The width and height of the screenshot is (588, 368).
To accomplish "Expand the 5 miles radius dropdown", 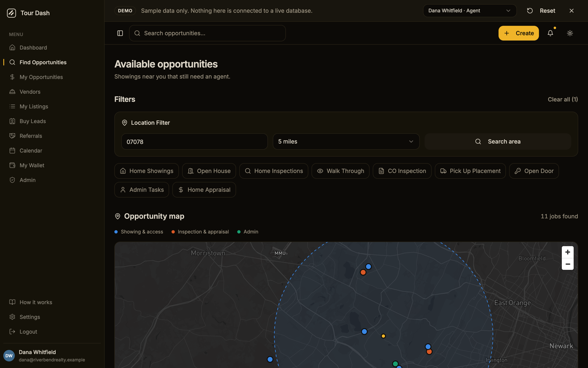I will tap(346, 142).
